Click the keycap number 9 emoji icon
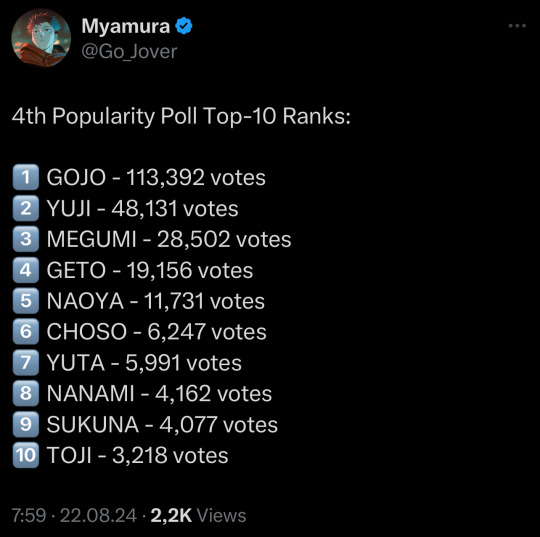540x537 pixels. coord(26,424)
